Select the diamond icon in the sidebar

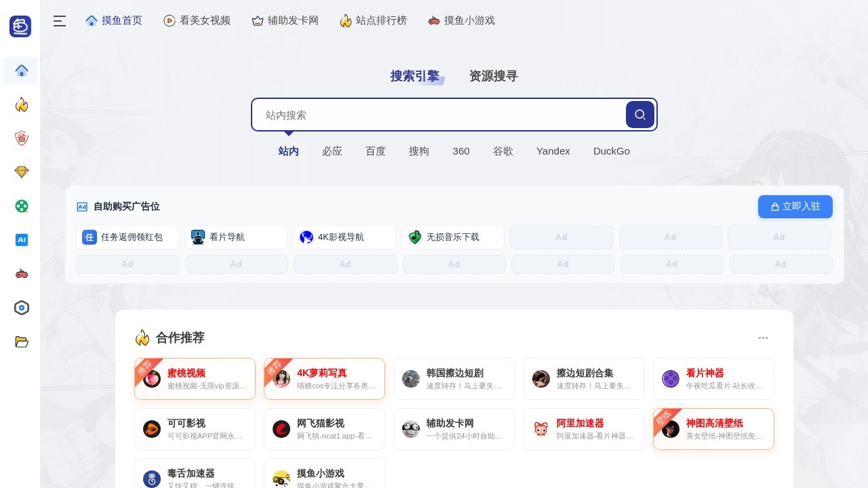(22, 172)
